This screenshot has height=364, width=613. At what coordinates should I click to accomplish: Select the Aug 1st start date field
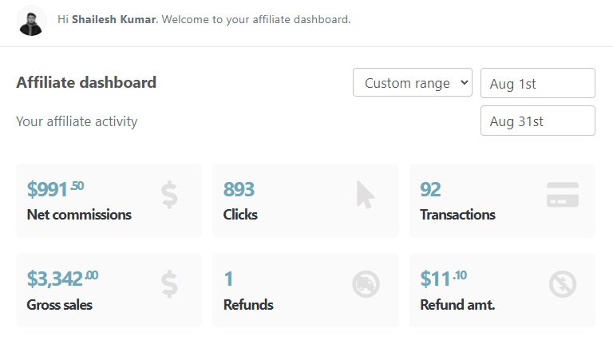(537, 83)
